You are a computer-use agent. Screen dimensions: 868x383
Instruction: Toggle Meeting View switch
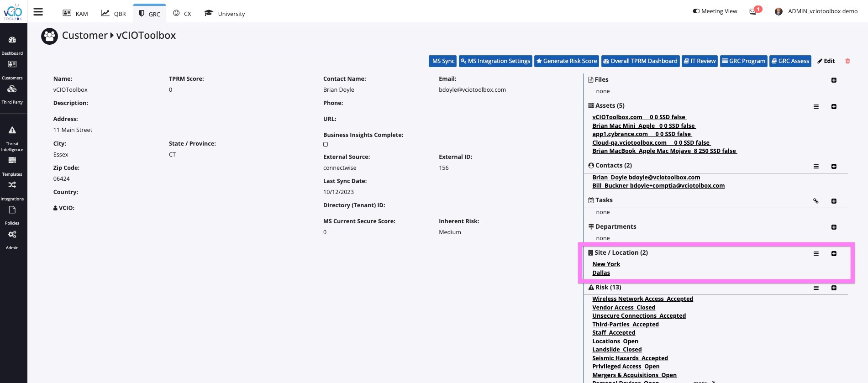tap(696, 11)
